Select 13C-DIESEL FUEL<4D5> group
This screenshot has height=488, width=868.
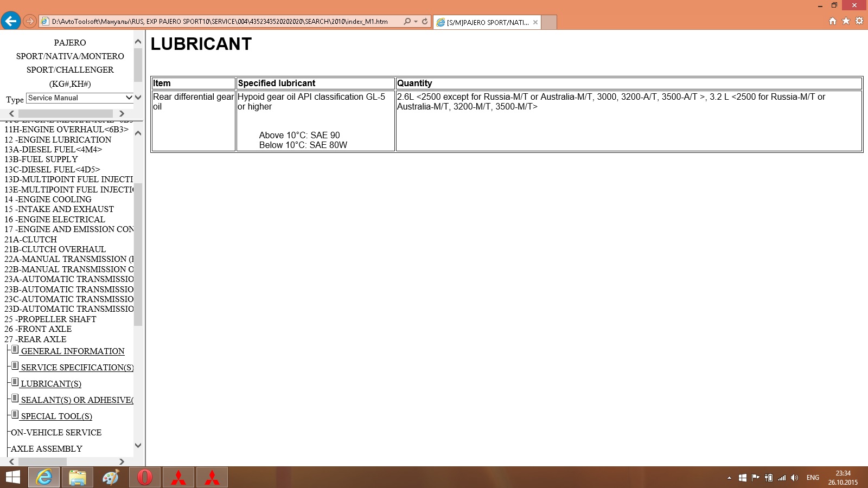point(52,170)
